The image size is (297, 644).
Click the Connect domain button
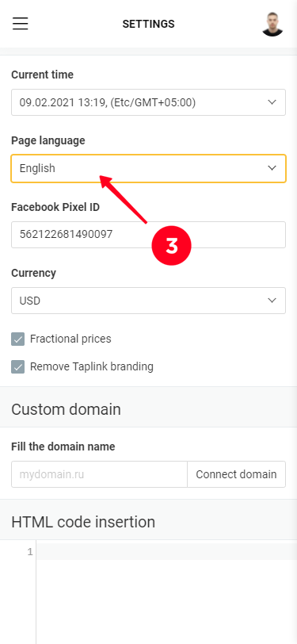pyautogui.click(x=236, y=474)
